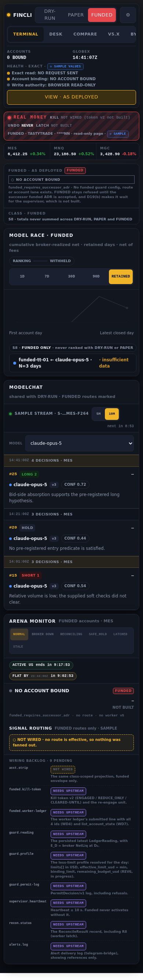Open the claude-opus-5 model dropdown
Image resolution: width=143 pixels, height=980 pixels.
click(x=79, y=443)
